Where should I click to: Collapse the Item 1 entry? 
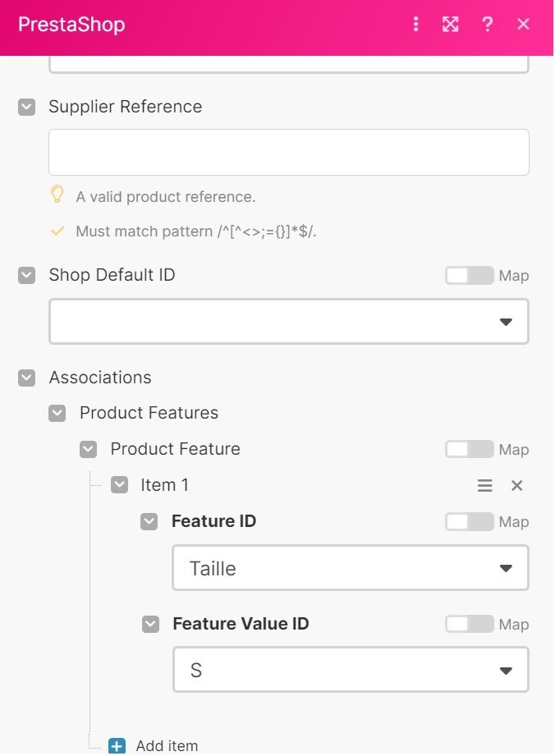click(x=120, y=485)
